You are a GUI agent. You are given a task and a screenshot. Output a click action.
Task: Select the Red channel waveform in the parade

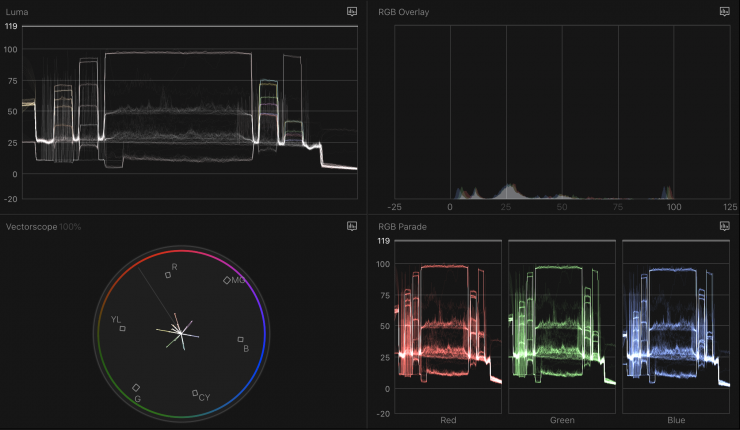pos(448,325)
